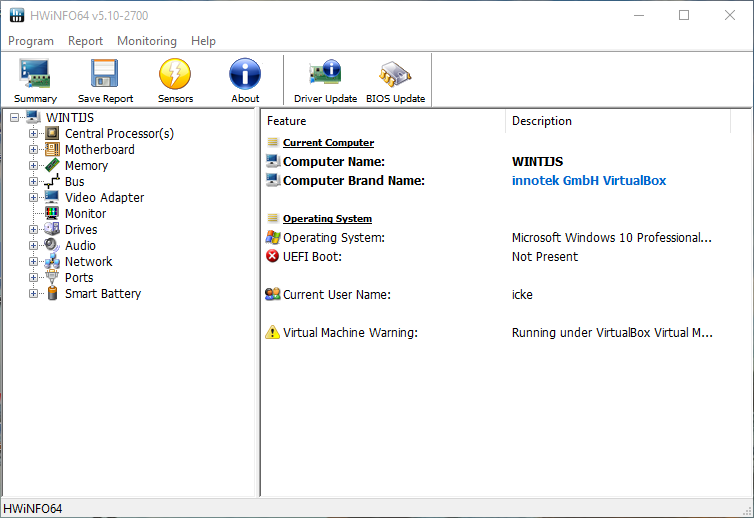The height and width of the screenshot is (518, 754).
Task: Expand the Motherboard tree node
Action: point(33,150)
